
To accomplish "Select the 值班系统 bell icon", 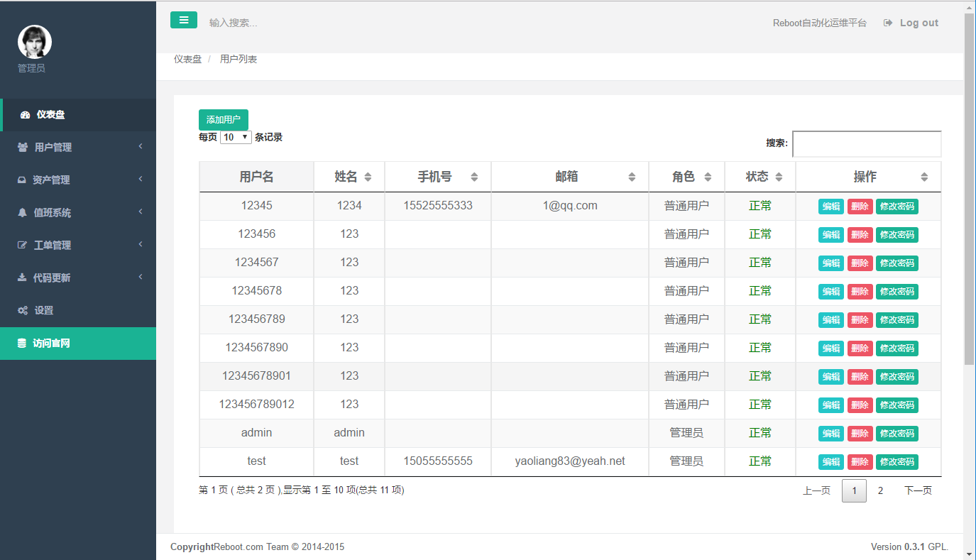I will click(24, 212).
